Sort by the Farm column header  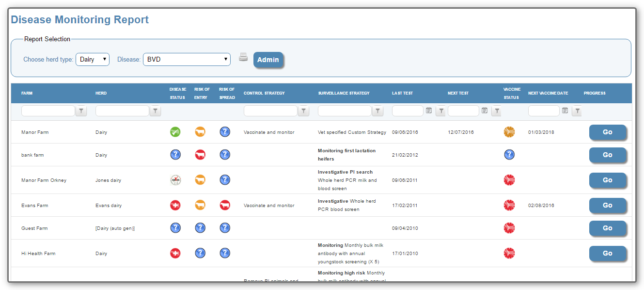click(27, 93)
